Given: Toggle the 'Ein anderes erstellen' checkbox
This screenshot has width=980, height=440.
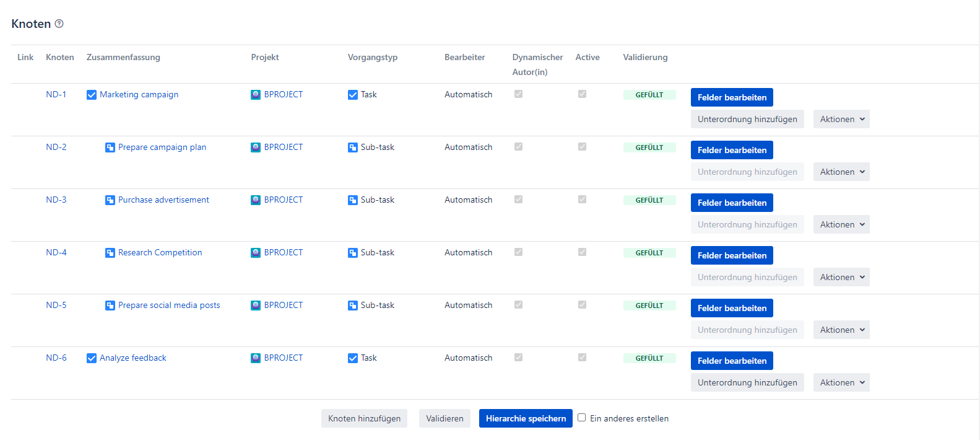Looking at the screenshot, I should [582, 418].
